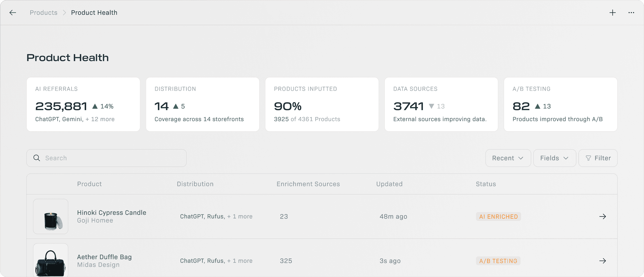Screen dimensions: 644x277
Task: Click the search magnifier icon
Action: (x=37, y=158)
